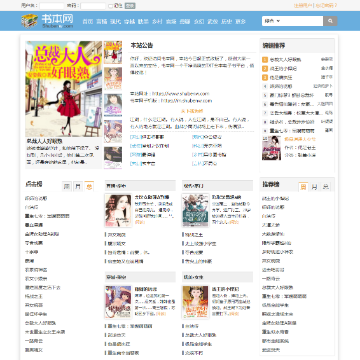Open 乡村 category in navigation bar
Viewport: 360px width, 360px height.
(157, 21)
